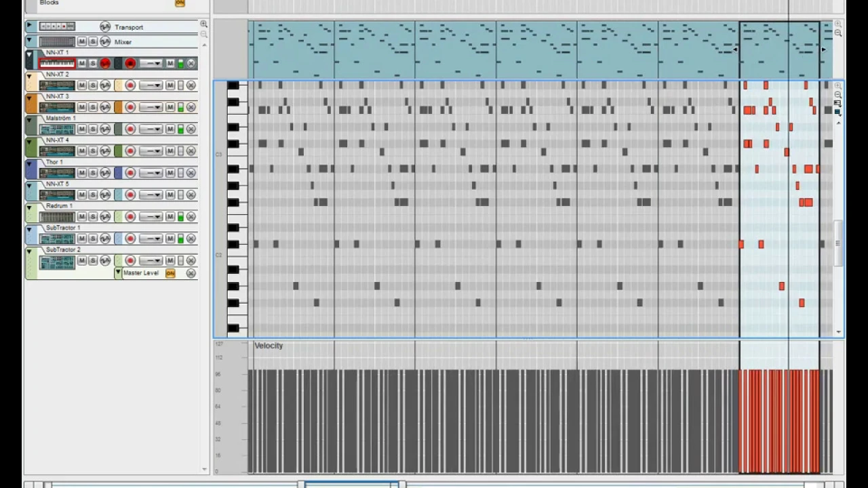The width and height of the screenshot is (868, 488).
Task: Mute the Redrum 1 note lane
Action: 171,217
